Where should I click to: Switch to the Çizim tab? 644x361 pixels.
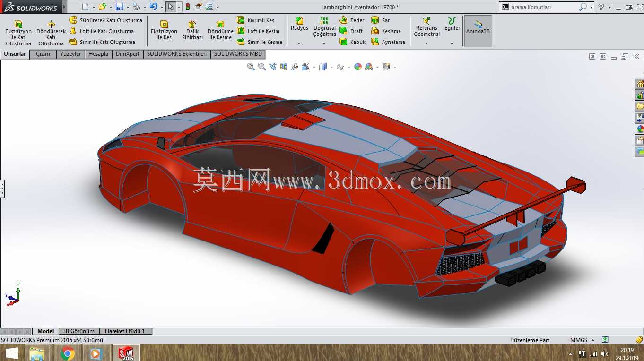tap(43, 54)
